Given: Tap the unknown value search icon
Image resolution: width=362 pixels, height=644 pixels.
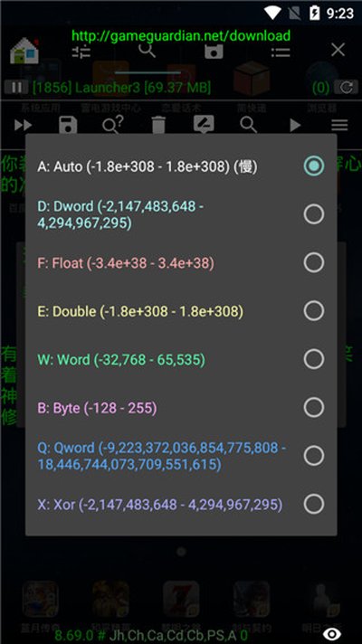Looking at the screenshot, I should coord(113,124).
